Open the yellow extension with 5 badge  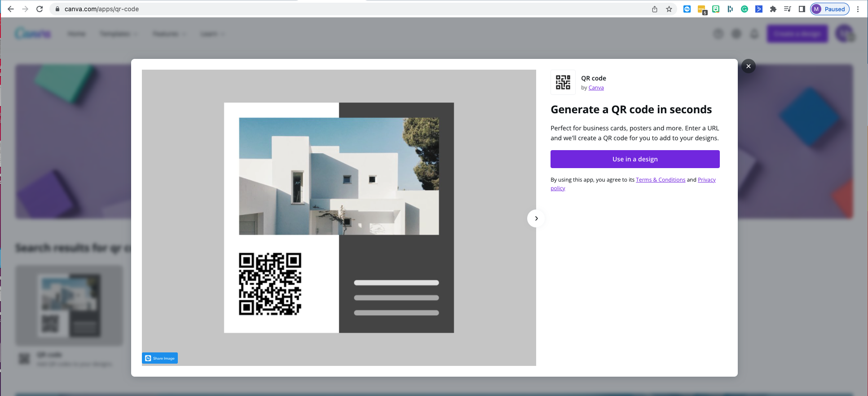click(702, 9)
